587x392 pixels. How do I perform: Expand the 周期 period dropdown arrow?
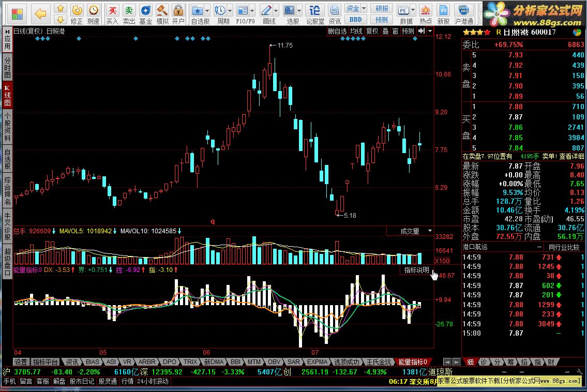[230, 10]
